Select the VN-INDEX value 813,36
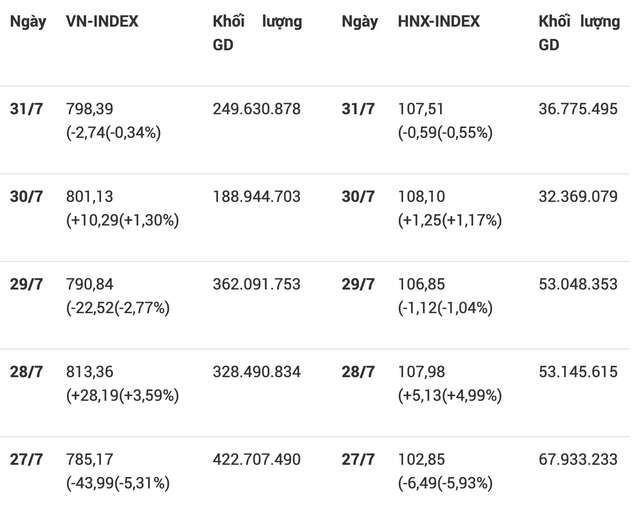Viewport: 640px width, 519px height. 90,371
